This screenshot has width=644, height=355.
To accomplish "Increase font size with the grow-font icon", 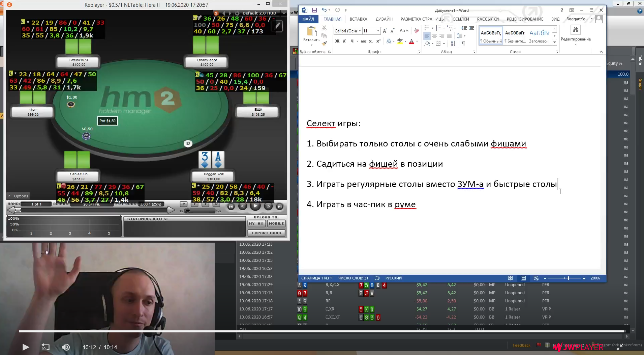I will [x=385, y=31].
